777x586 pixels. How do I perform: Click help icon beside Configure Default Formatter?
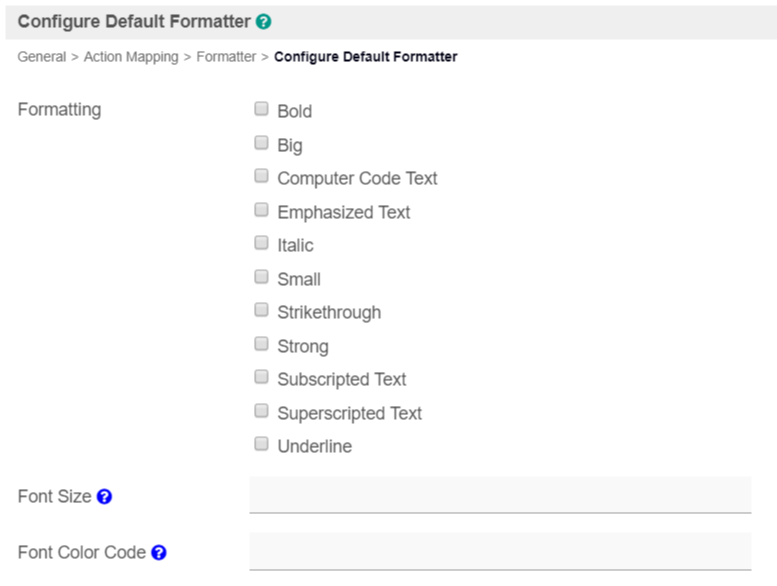[x=263, y=21]
